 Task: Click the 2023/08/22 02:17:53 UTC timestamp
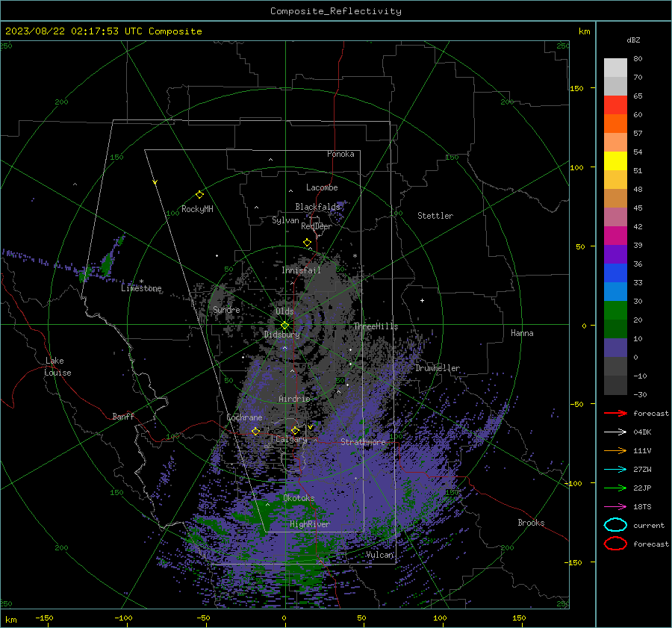(74, 31)
